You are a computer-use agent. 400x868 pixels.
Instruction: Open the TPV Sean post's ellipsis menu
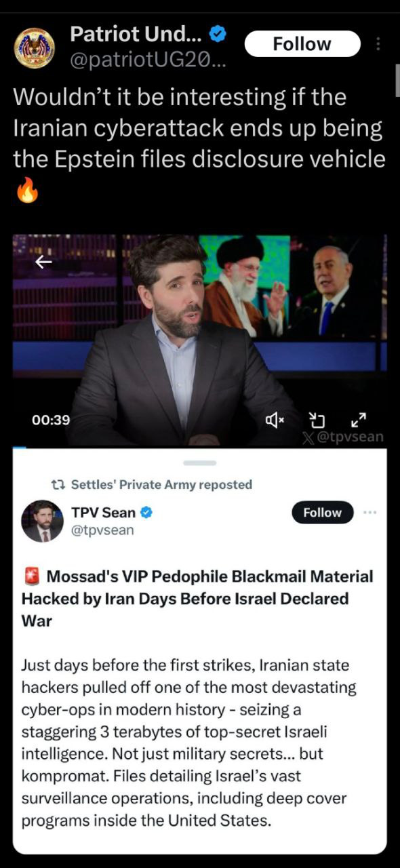369,513
